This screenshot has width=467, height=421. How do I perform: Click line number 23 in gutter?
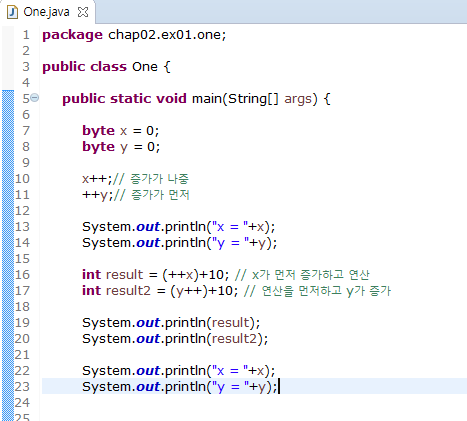(22, 387)
